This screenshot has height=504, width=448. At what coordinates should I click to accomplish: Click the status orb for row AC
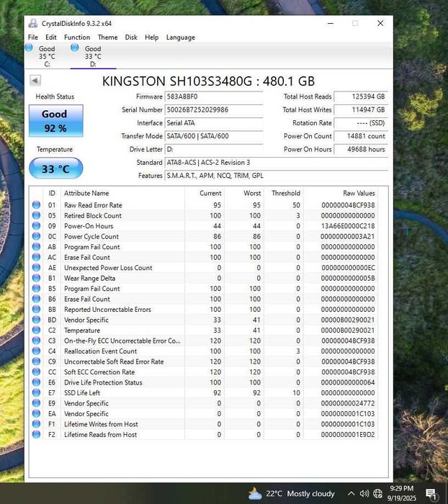click(36, 257)
